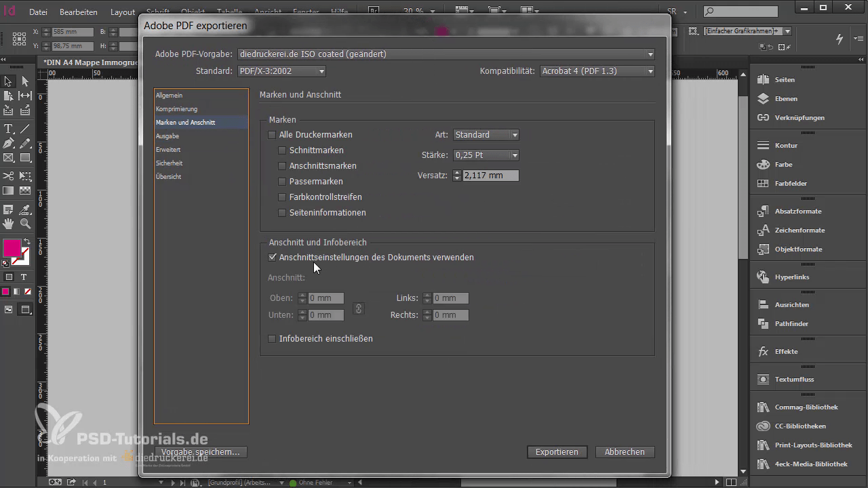Open the Effekte panel
868x488 pixels.
786,352
